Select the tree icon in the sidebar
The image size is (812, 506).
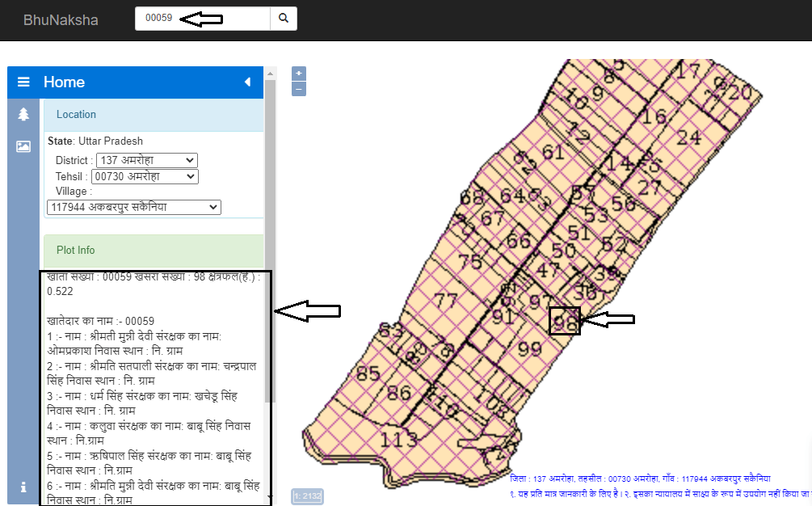(23, 114)
